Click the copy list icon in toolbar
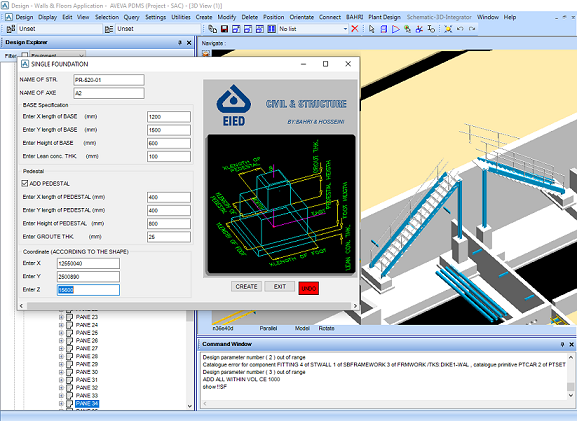 [x=212, y=29]
